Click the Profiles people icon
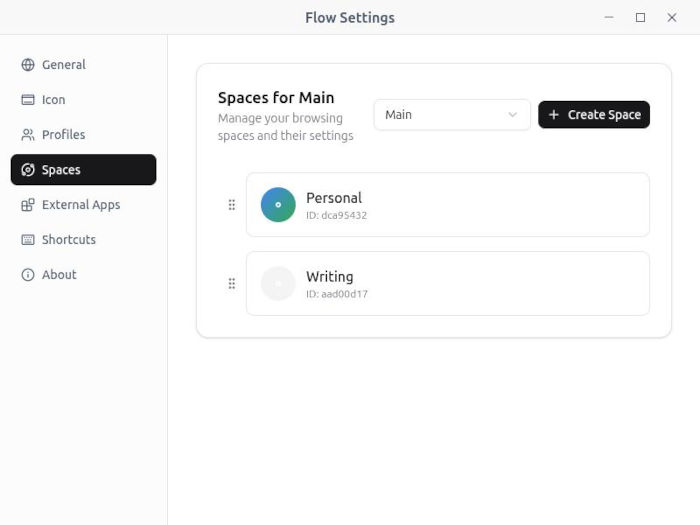Viewport: 700px width, 525px height. [x=28, y=135]
